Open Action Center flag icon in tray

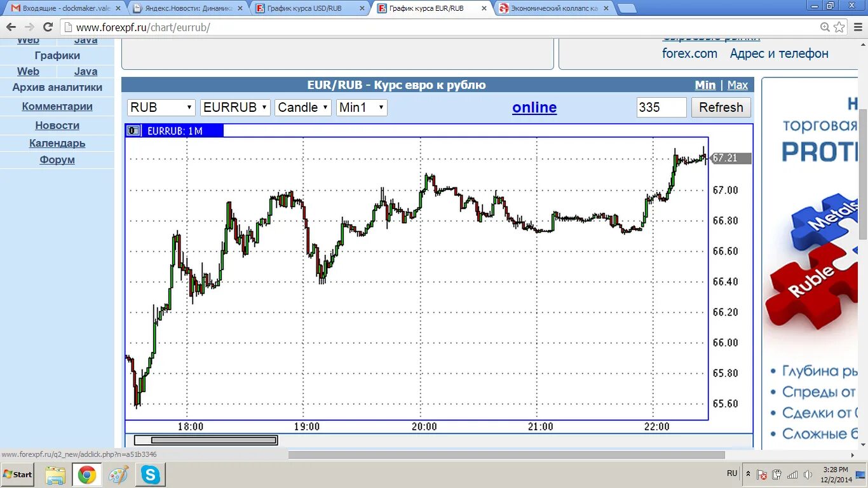click(x=761, y=475)
